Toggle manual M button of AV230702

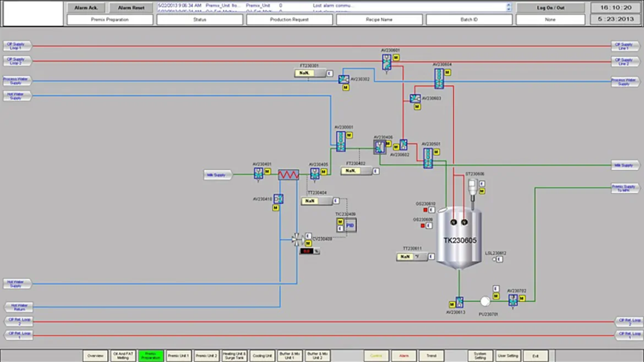(x=522, y=298)
